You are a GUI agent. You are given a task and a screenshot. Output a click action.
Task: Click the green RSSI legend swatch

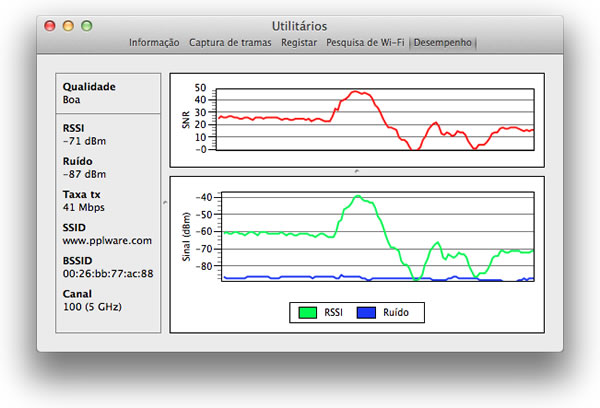pos(308,313)
